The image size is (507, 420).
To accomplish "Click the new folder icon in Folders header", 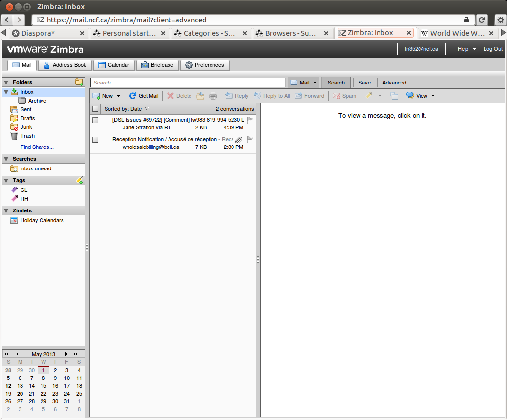I will (79, 82).
